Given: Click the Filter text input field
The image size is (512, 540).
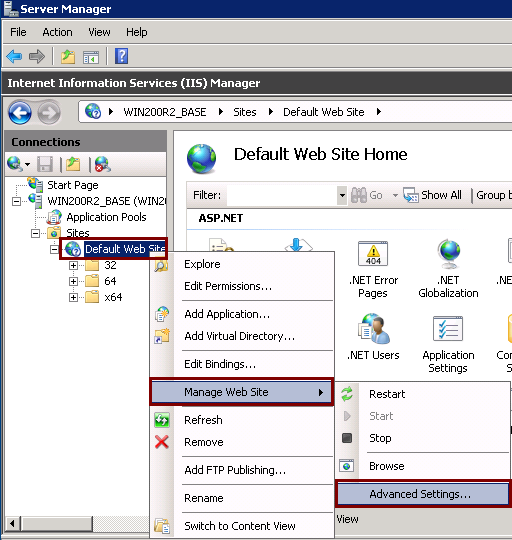Looking at the screenshot, I should (282, 195).
